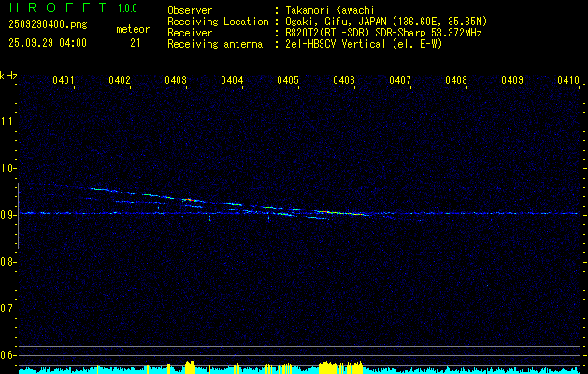
Task: Click the kHz axis unit label
Action: [8, 76]
